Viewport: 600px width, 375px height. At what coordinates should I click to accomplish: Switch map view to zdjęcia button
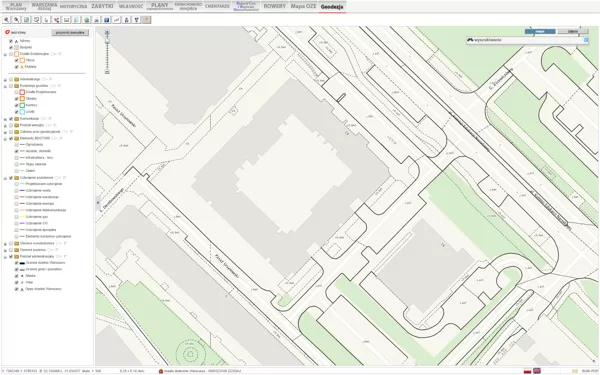coord(573,31)
